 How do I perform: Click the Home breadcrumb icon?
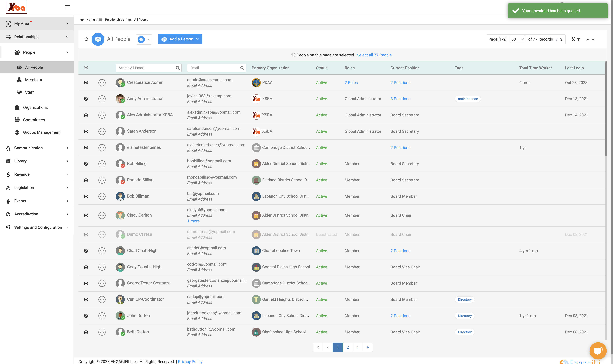[x=82, y=20]
